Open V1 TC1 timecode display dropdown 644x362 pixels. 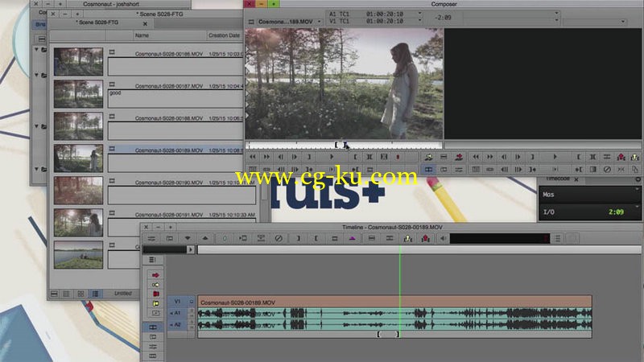click(419, 21)
